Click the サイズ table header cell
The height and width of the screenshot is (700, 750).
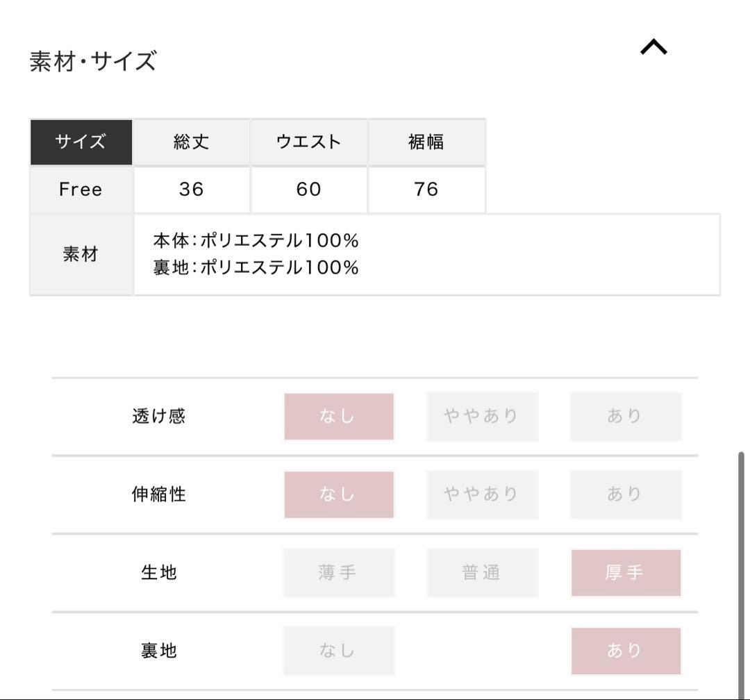(81, 142)
